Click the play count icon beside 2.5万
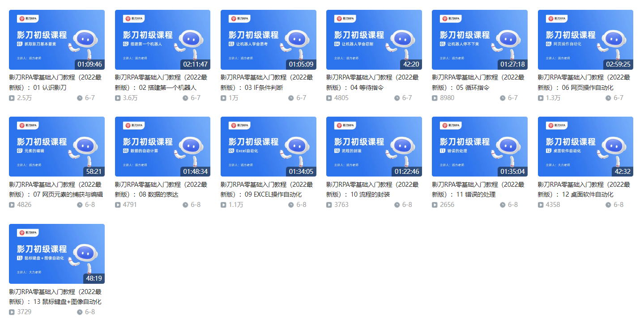This screenshot has width=644, height=324. (x=12, y=98)
